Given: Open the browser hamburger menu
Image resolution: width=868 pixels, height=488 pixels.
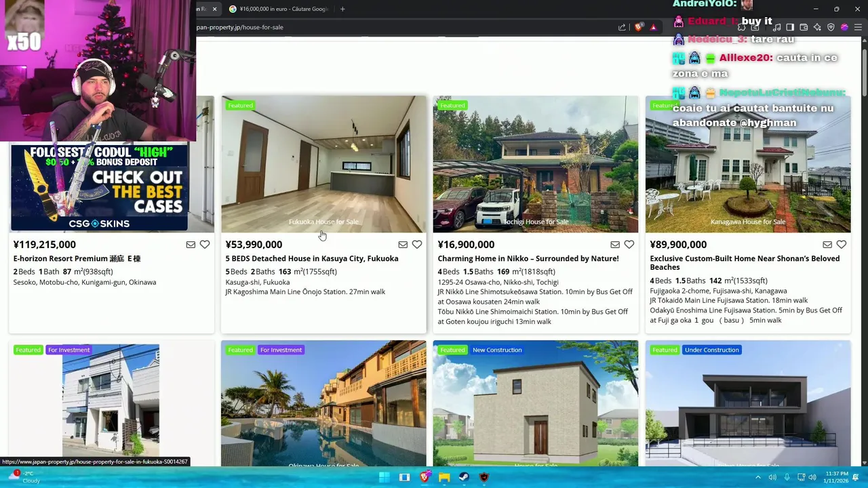Looking at the screenshot, I should [x=858, y=27].
